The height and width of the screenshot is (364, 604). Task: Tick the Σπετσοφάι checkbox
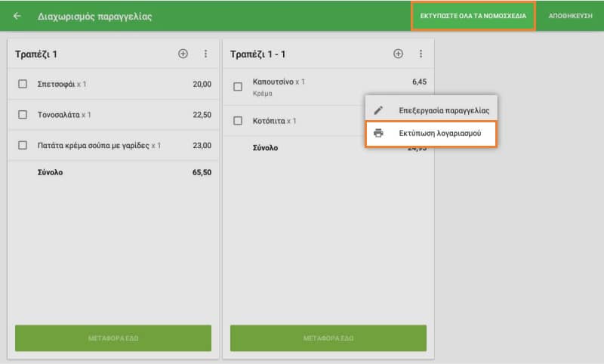tap(23, 84)
